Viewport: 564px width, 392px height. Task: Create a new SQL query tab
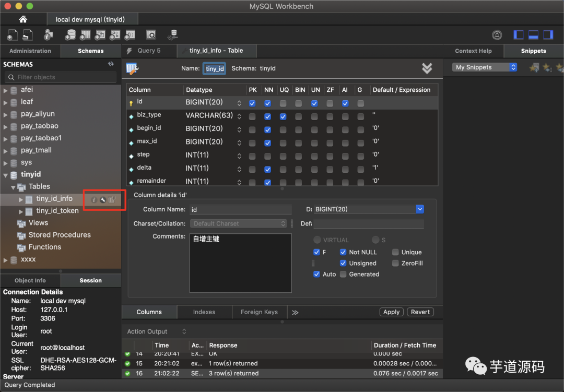[12, 35]
